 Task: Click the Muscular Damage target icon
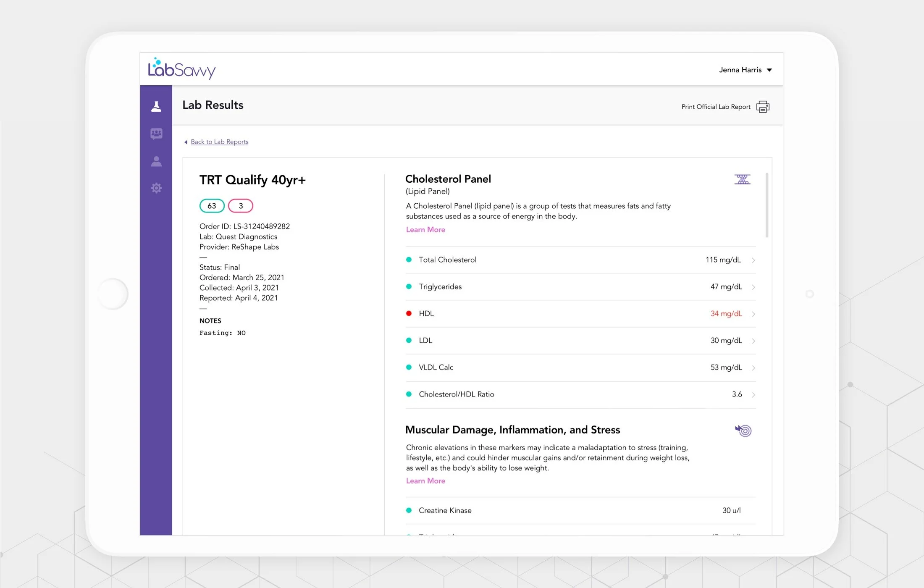pos(743,430)
